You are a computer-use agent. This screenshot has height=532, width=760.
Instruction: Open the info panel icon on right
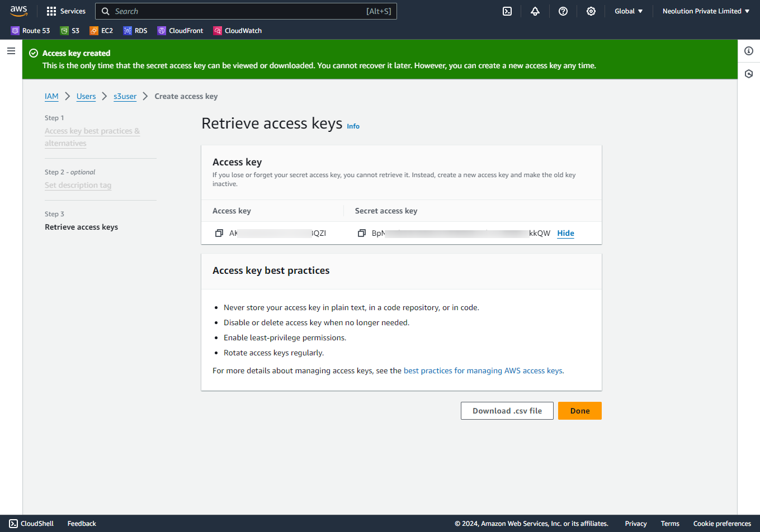[749, 51]
